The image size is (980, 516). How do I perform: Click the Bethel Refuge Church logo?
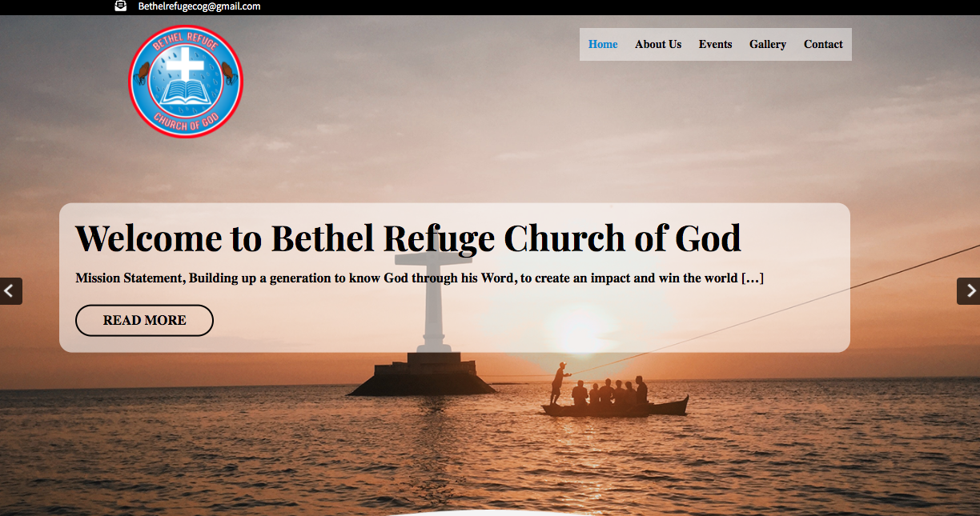click(x=186, y=82)
